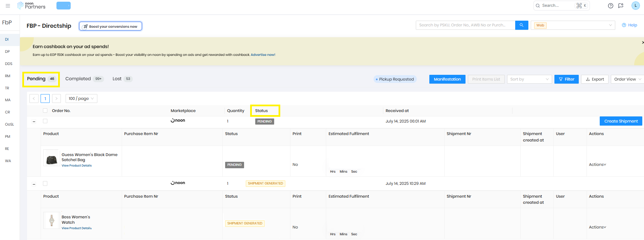Open the MA sidebar item

coord(8,100)
